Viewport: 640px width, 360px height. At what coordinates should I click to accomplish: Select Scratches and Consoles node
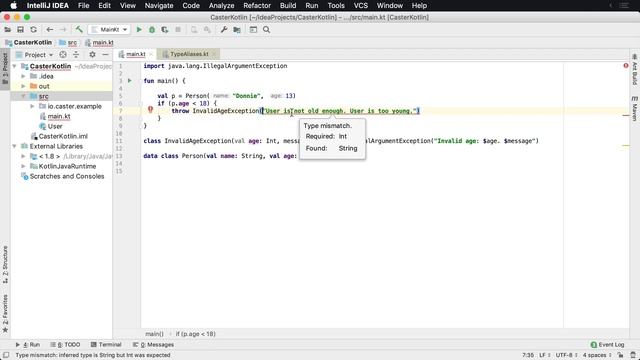[67, 176]
